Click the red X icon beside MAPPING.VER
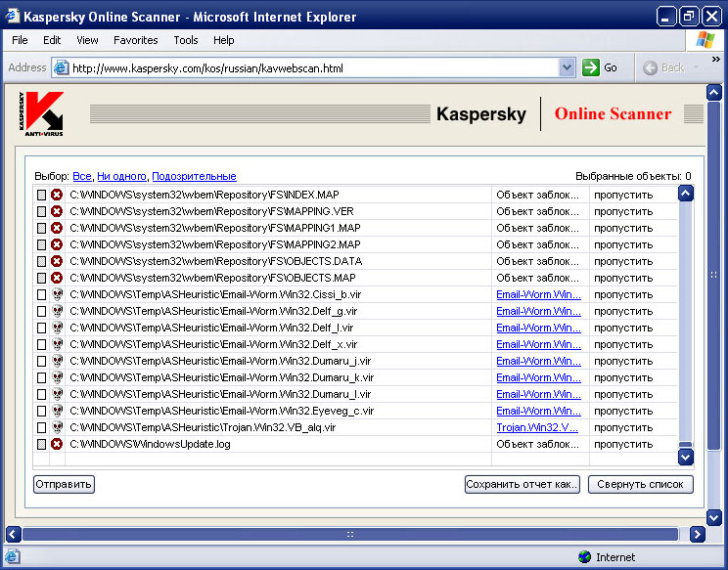This screenshot has height=570, width=728. pyautogui.click(x=57, y=211)
